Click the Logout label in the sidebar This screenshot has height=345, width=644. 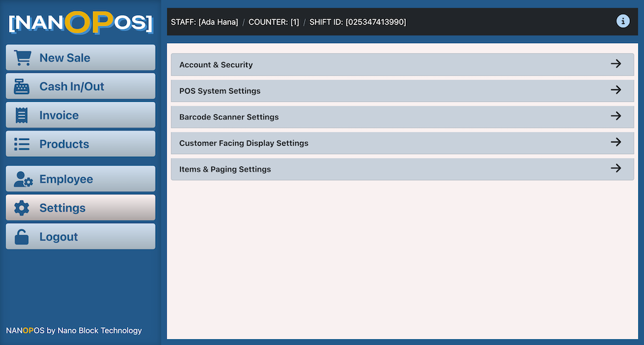[x=59, y=237]
